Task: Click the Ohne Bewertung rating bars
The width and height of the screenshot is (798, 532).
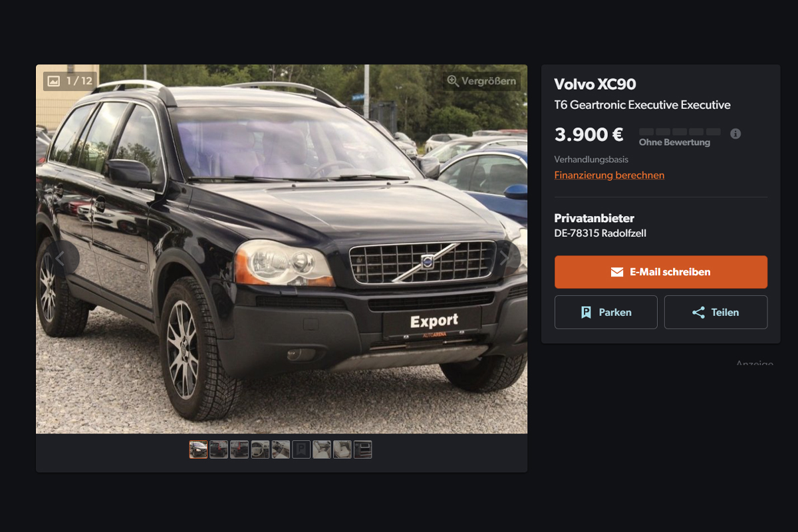Action: [680, 132]
